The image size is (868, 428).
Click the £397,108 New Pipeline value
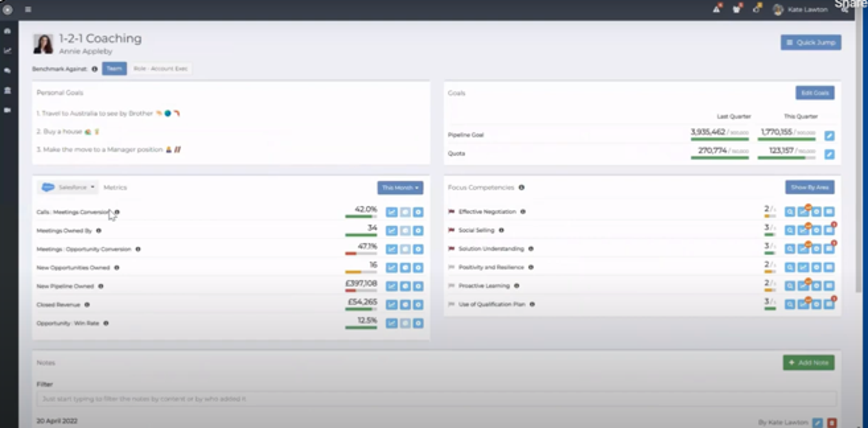coord(361,283)
